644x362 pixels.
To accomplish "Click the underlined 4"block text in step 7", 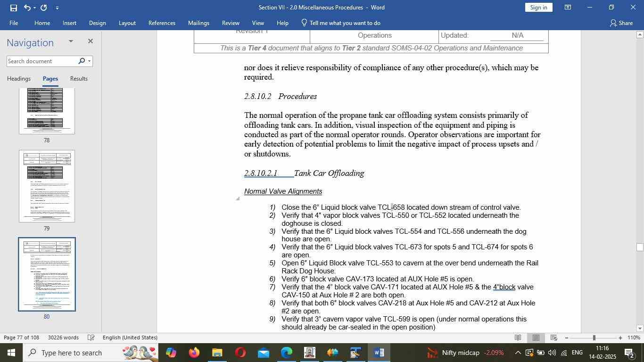I will point(504,287).
